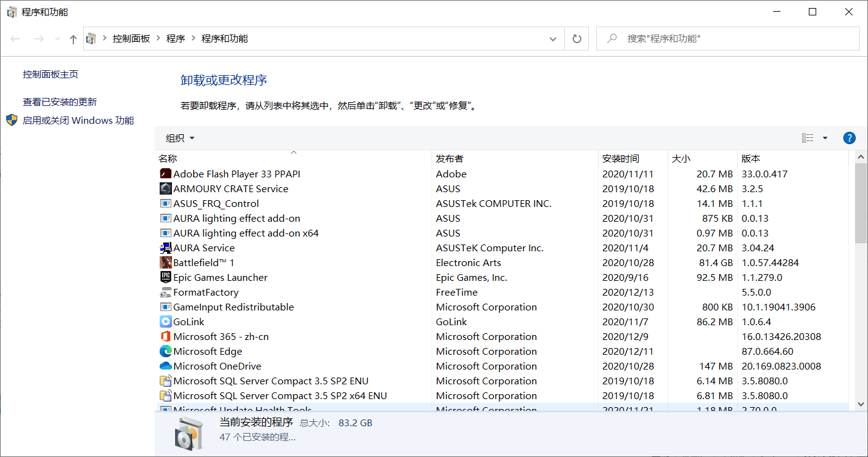Sort by the 安装时间 column header

[633, 158]
